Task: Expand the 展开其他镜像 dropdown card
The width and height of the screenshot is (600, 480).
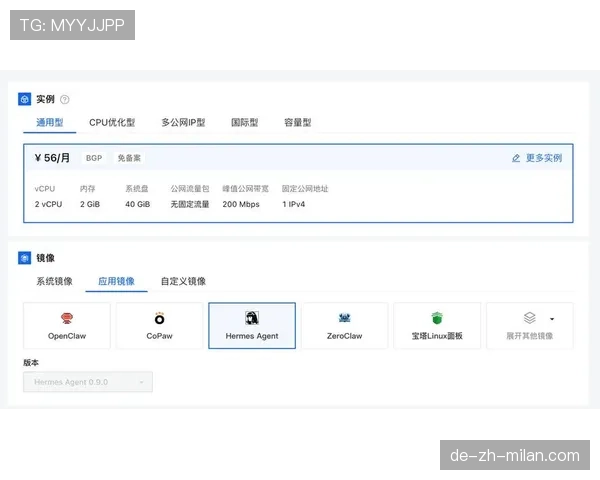Action: [530, 326]
